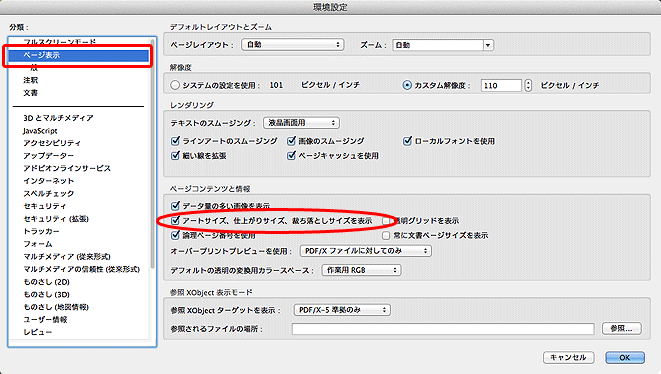Viewport: 661px width, 374px height.
Task: Toggle 細い線を拡張 checkbox
Action: pos(175,156)
